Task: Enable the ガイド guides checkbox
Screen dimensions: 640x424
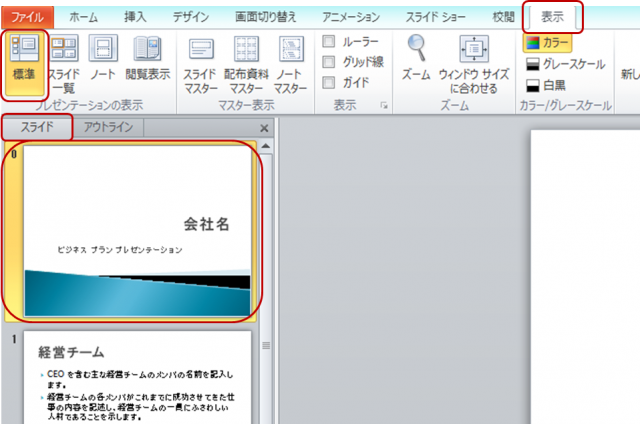Action: (x=329, y=81)
